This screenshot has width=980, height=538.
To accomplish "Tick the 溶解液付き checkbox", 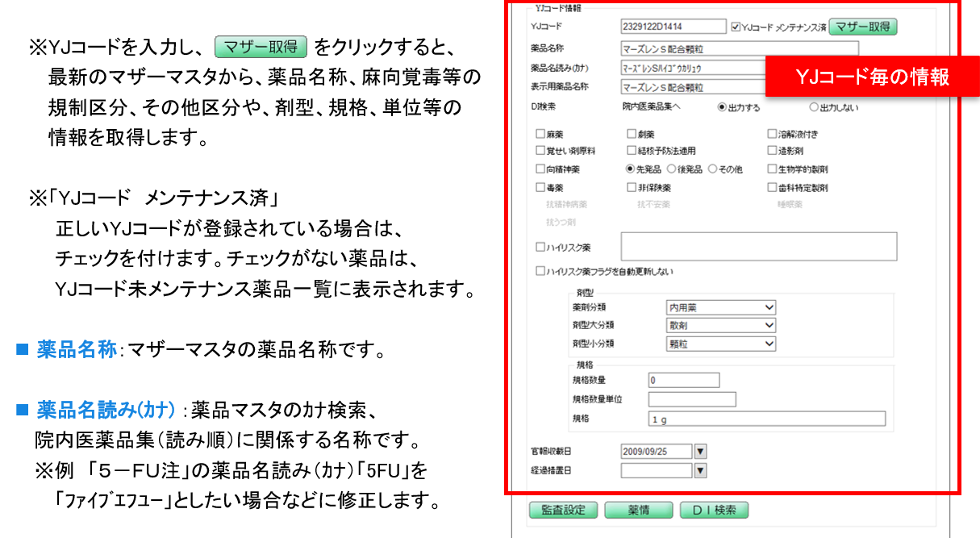I will coord(772,135).
